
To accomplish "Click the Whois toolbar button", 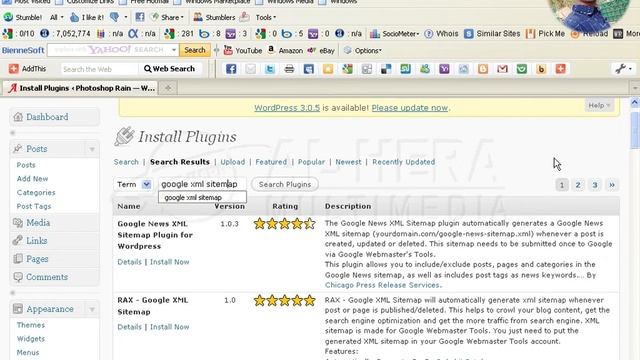I will coord(441,34).
